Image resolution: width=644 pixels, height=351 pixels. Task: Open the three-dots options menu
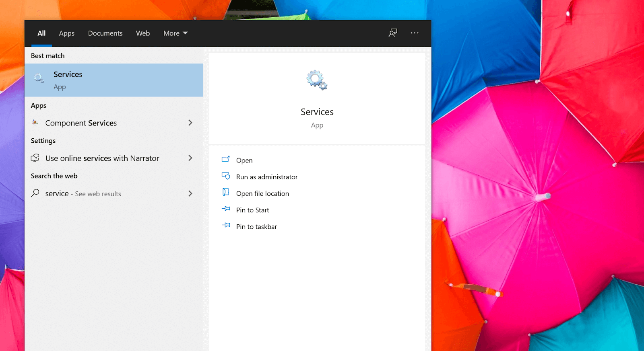click(x=415, y=33)
